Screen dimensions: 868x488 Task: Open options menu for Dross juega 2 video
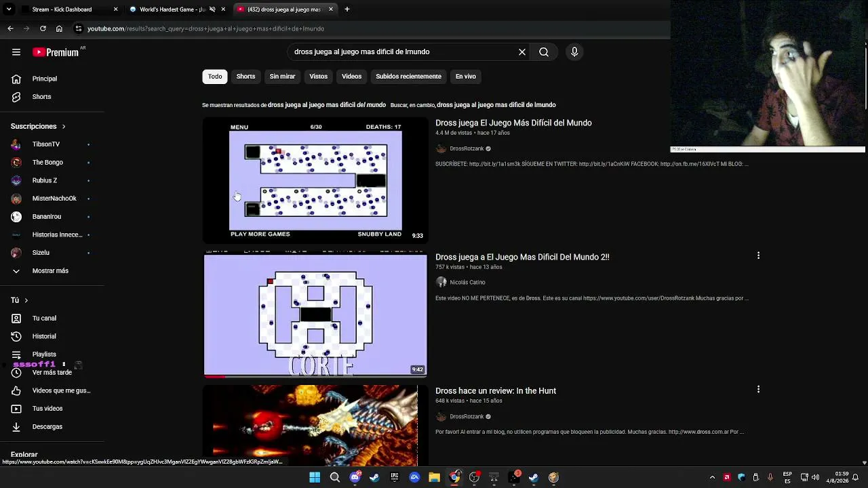[x=758, y=256]
